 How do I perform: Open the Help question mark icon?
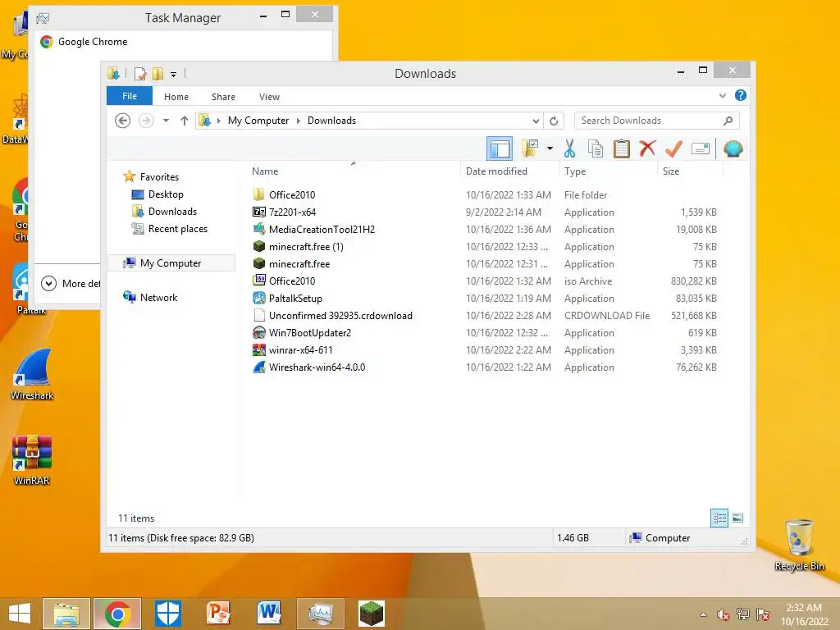point(741,95)
